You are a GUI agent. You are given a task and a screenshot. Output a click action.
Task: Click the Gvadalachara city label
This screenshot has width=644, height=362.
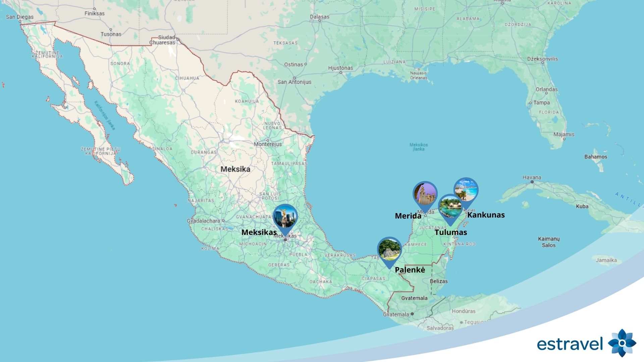(x=203, y=221)
